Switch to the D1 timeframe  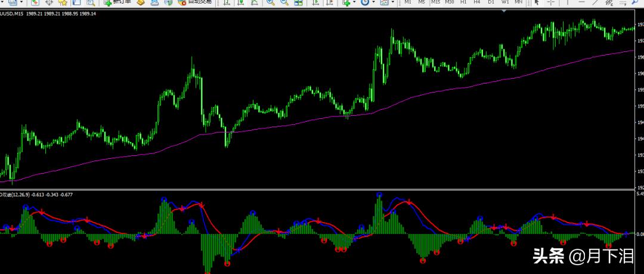point(491,2)
